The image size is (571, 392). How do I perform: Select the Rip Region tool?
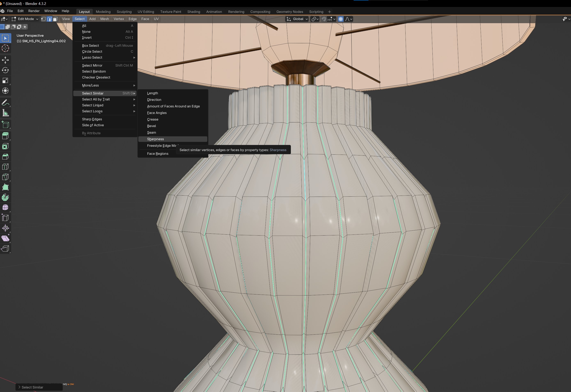[5, 248]
